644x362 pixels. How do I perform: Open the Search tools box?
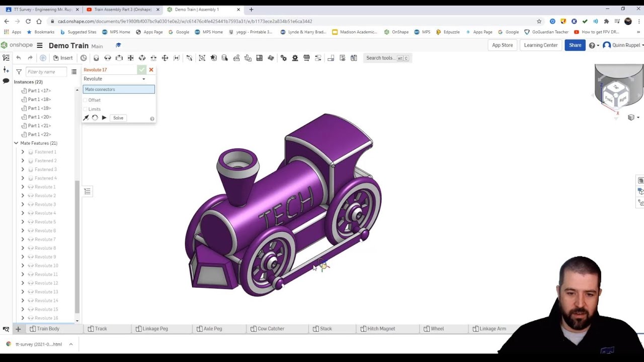coord(386,58)
